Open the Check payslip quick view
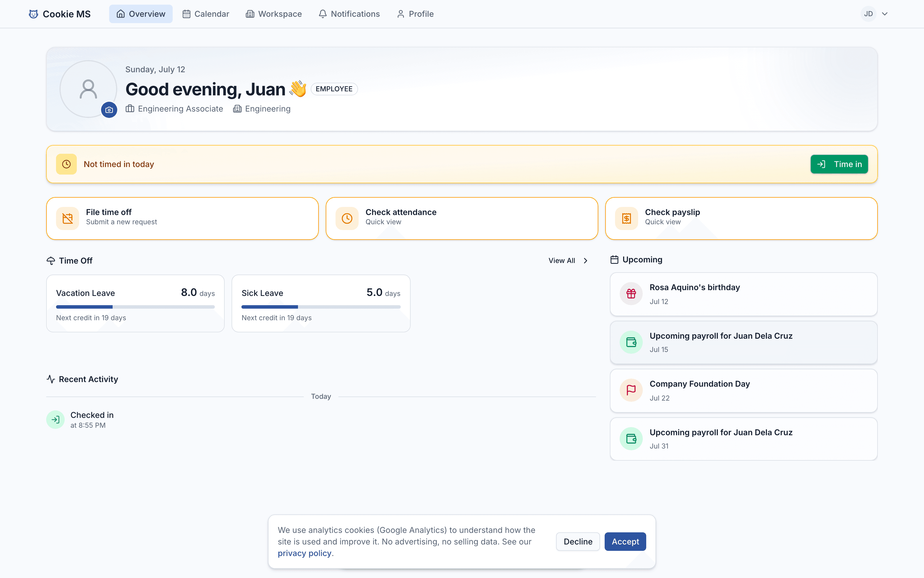This screenshot has width=924, height=578. [x=742, y=219]
